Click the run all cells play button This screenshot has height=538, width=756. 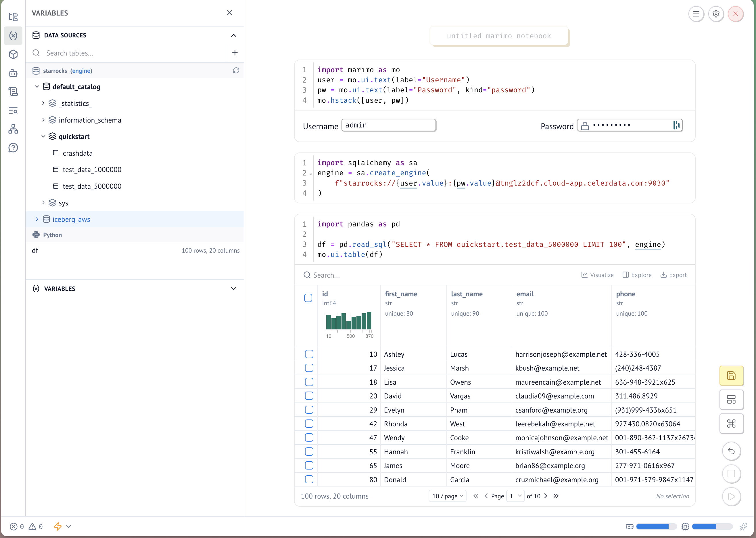point(731,496)
